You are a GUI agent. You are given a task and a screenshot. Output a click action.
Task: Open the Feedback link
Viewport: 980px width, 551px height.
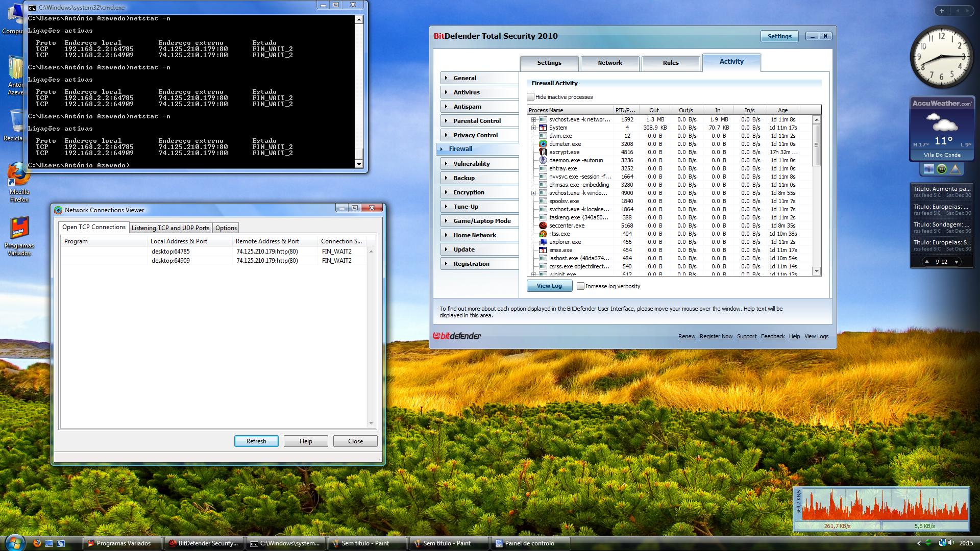pos(772,336)
